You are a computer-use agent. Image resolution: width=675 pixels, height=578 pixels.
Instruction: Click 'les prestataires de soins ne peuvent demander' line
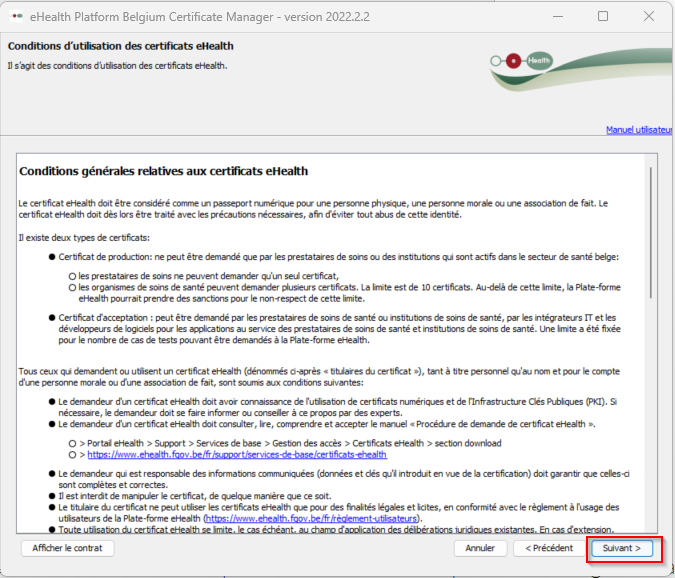pyautogui.click(x=208, y=276)
